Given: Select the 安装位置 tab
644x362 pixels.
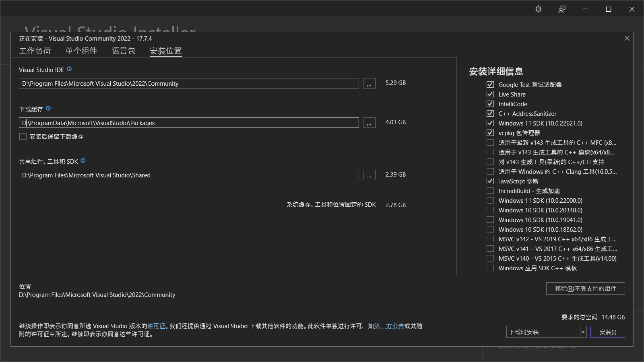Looking at the screenshot, I should click(166, 51).
